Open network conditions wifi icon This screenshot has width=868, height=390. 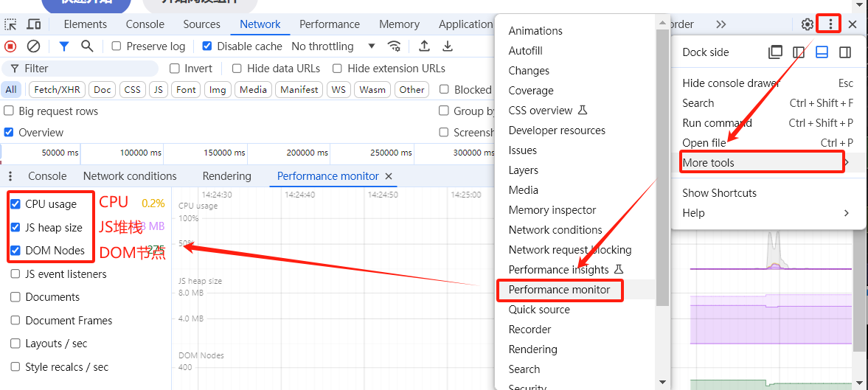pyautogui.click(x=394, y=46)
